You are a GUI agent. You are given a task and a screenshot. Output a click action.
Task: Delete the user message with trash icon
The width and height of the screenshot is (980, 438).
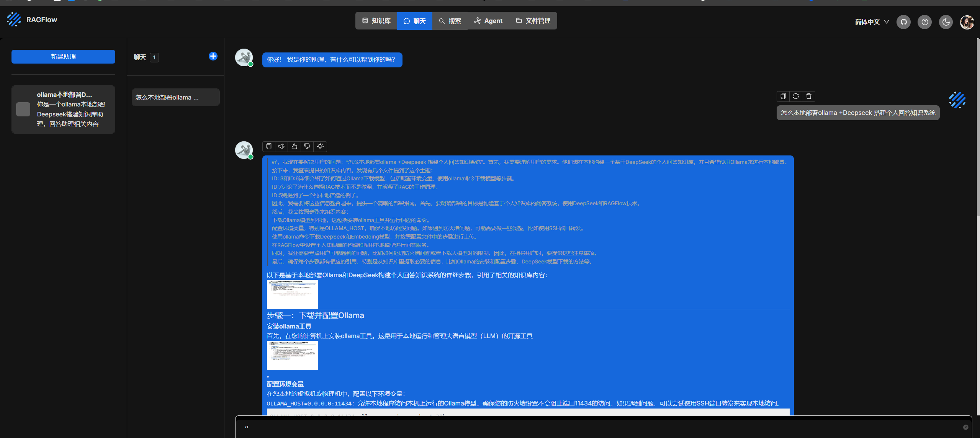click(809, 96)
